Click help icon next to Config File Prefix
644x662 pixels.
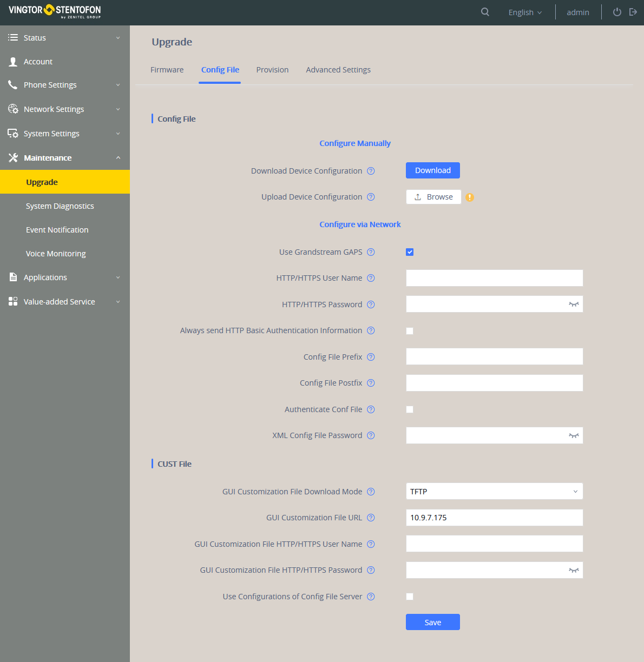pos(371,357)
